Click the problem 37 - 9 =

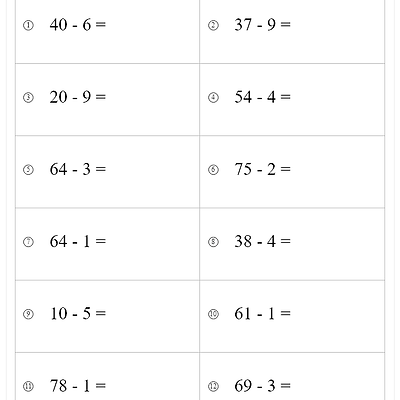pos(263,25)
